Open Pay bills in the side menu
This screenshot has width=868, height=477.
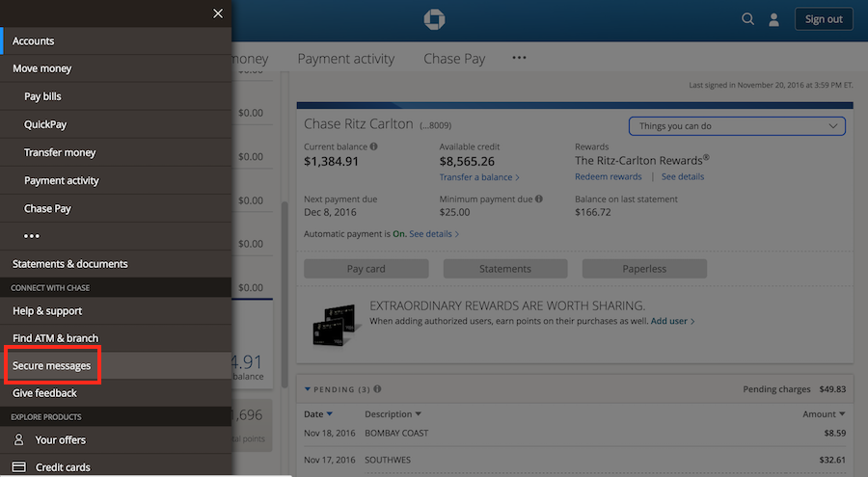pos(116,96)
